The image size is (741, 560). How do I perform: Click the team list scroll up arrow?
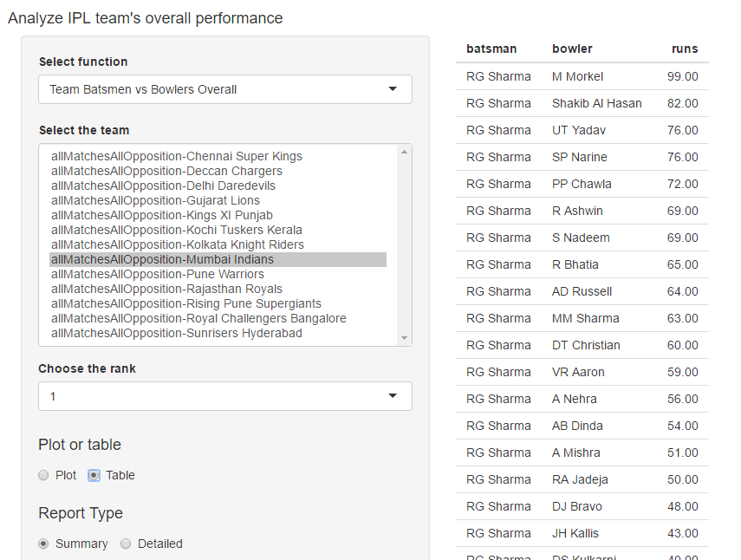[x=404, y=153]
